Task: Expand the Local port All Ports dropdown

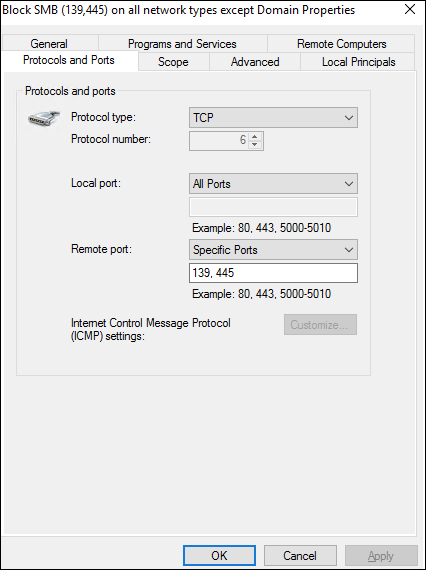Action: 273,184
